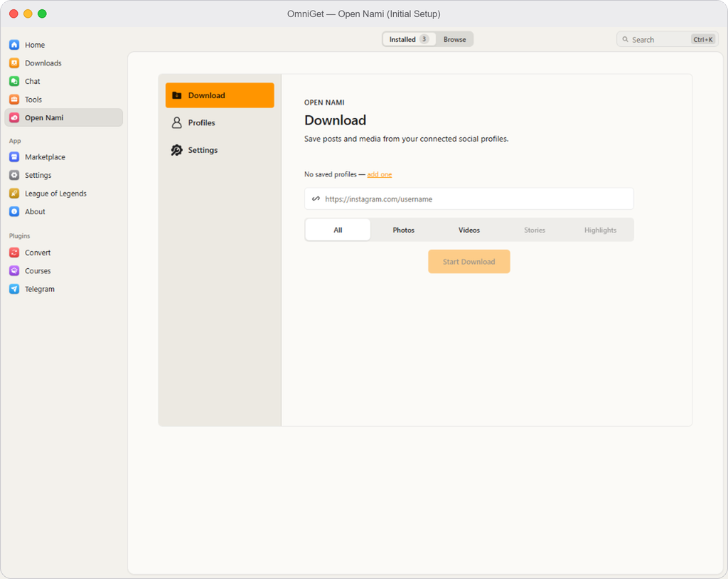Click the Courses plugin icon
Image resolution: width=728 pixels, height=579 pixels.
(x=14, y=270)
